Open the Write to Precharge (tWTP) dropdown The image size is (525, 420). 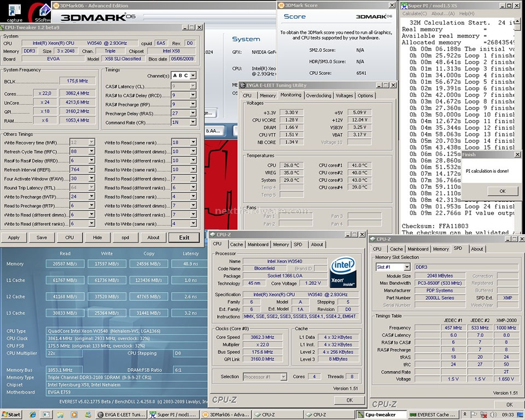coord(91,197)
